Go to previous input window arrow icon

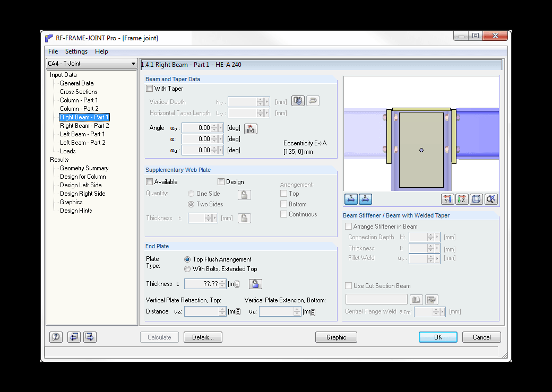coord(74,337)
